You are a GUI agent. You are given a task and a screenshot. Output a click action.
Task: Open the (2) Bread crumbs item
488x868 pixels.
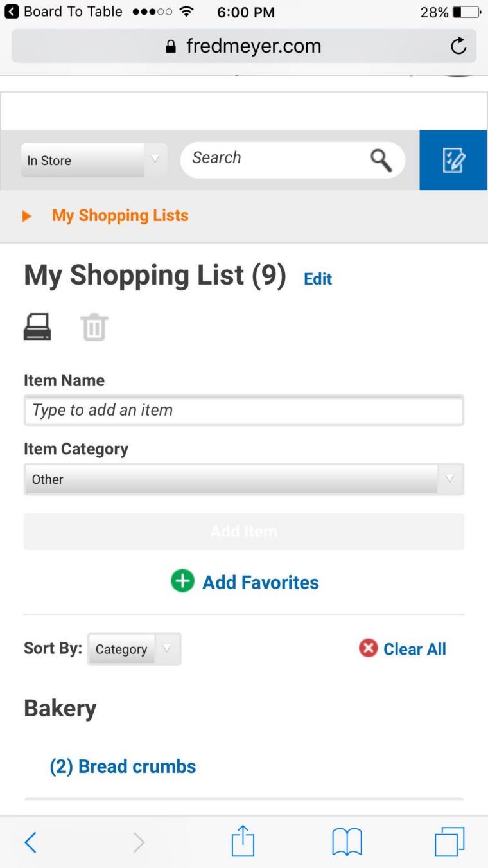point(123,766)
